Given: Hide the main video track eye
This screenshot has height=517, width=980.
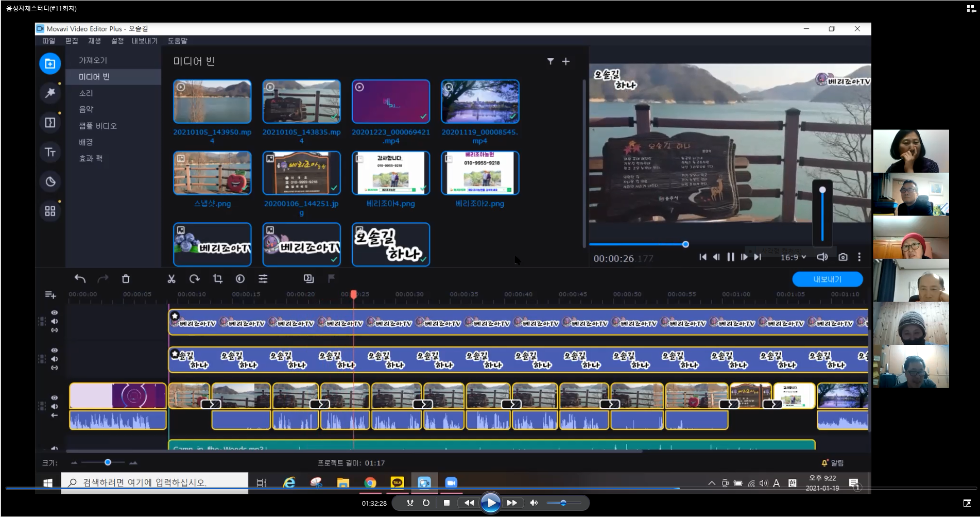Looking at the screenshot, I should (55, 398).
